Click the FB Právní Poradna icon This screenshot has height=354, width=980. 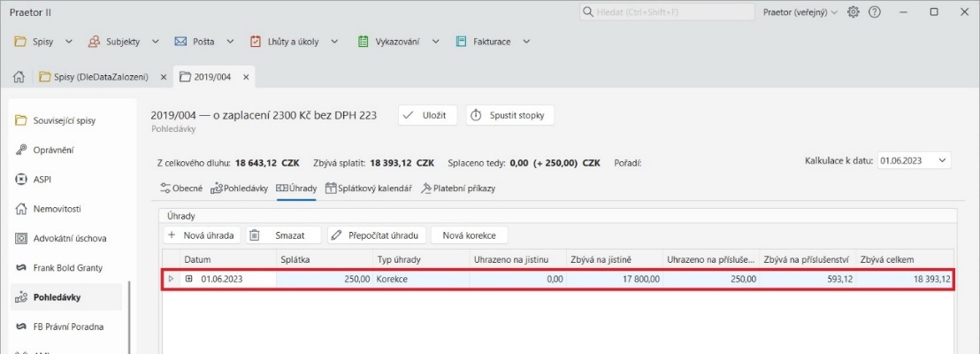[x=20, y=327]
